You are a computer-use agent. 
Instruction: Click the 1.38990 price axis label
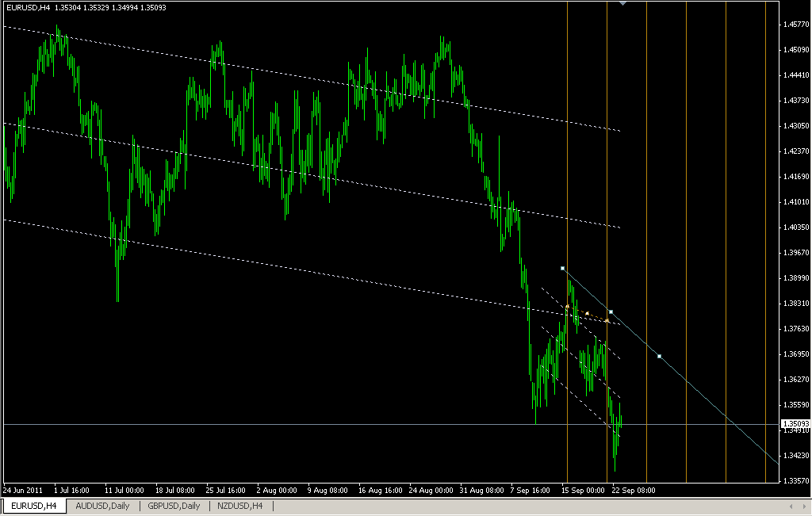pos(796,278)
